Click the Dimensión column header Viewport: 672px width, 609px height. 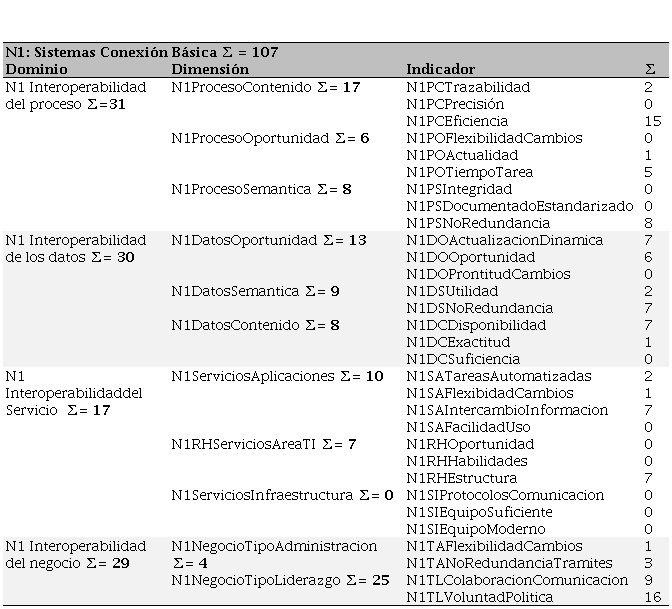click(x=210, y=69)
